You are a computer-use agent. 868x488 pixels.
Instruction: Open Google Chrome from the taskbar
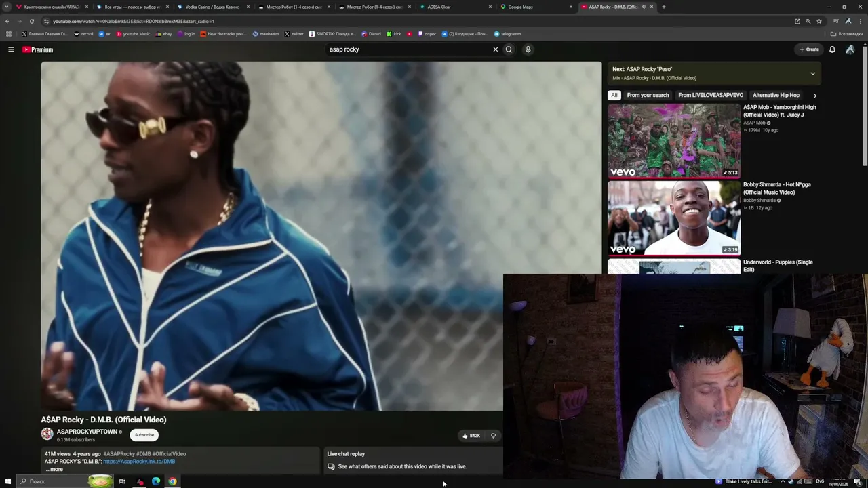(173, 481)
